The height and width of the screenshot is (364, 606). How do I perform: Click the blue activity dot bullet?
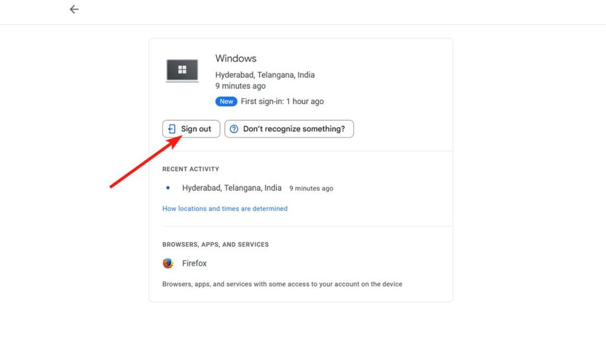[x=167, y=188]
